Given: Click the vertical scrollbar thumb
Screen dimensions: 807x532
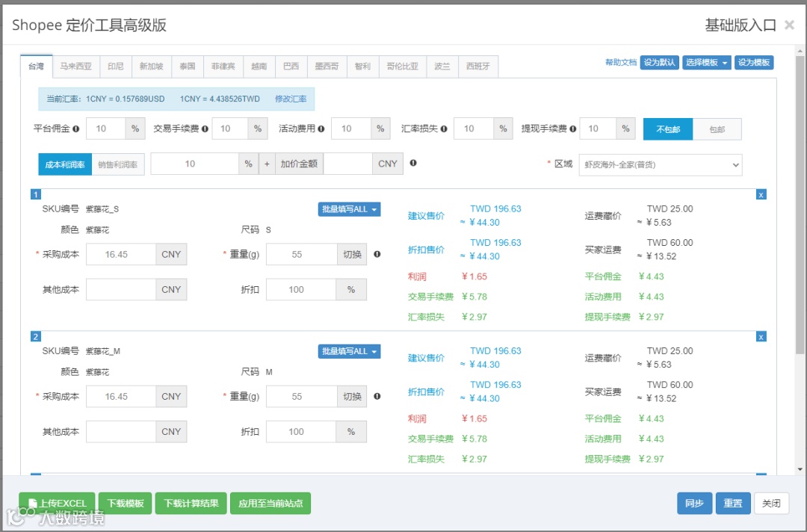Looking at the screenshot, I should tap(800, 205).
